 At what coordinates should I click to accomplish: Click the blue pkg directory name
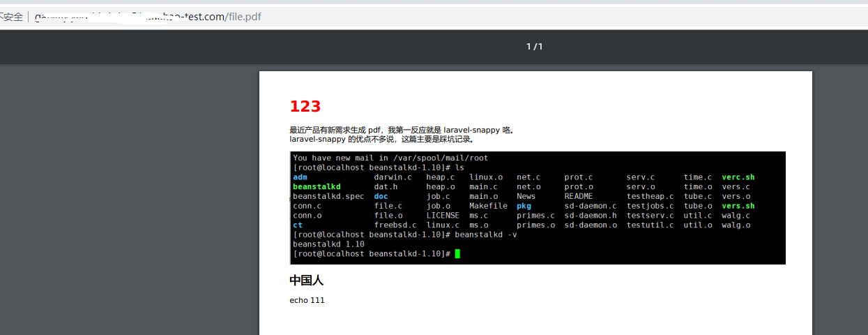(524, 206)
